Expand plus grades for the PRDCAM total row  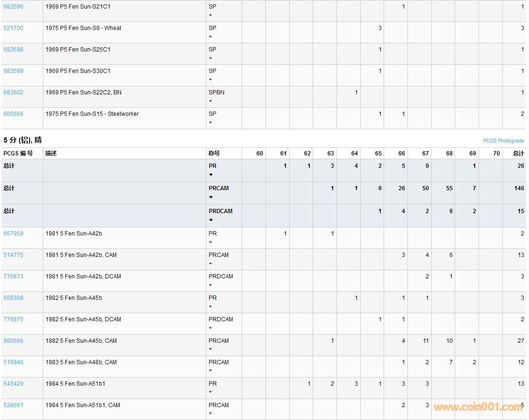pos(211,220)
